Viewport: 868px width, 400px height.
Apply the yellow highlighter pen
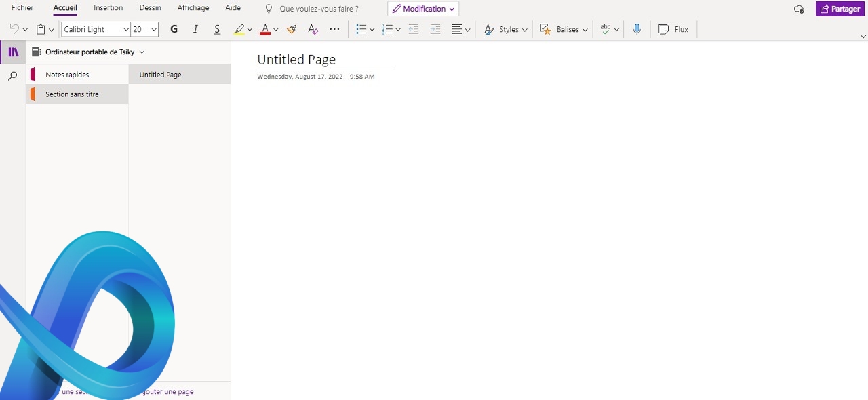point(239,29)
